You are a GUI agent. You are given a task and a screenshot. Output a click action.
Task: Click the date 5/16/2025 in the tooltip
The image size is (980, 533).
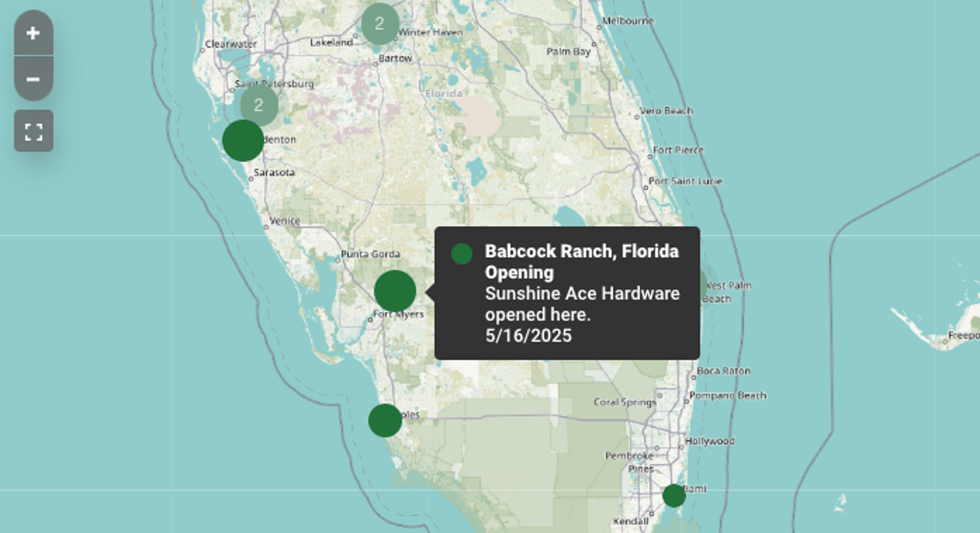coord(528,336)
